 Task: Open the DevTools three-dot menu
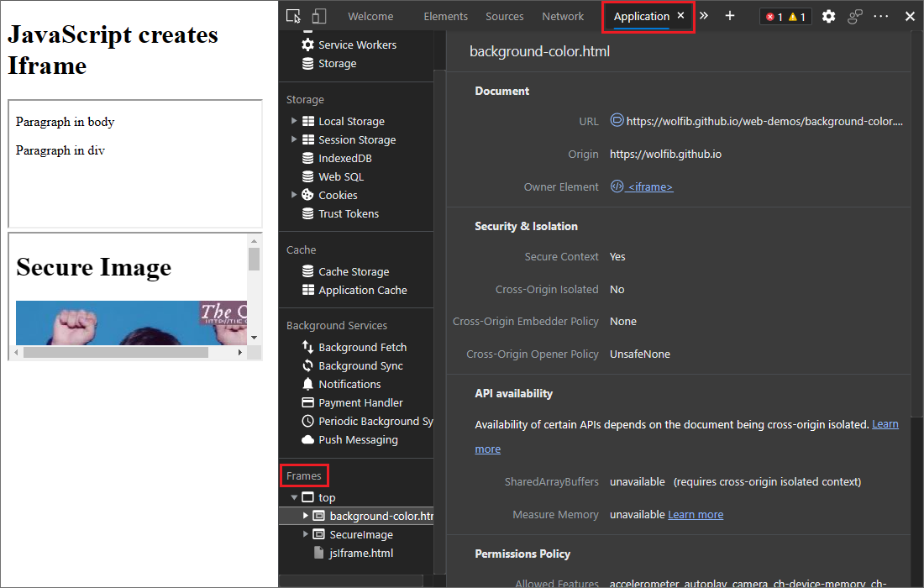click(x=879, y=16)
